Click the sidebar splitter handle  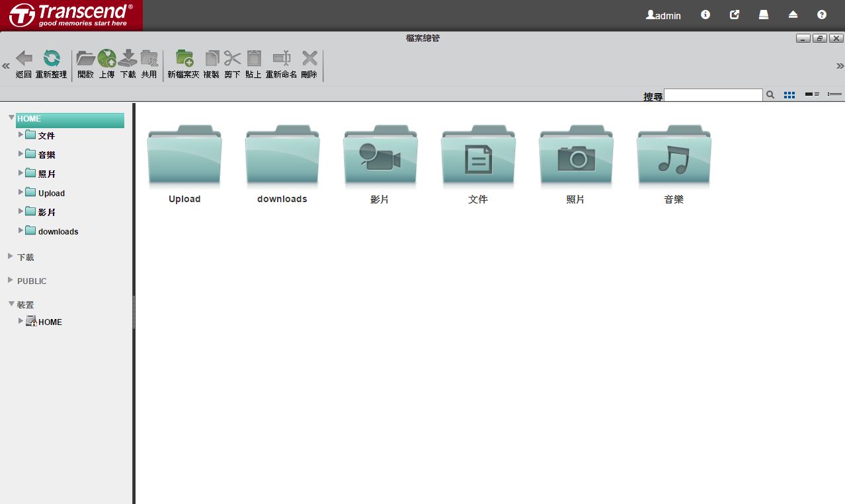[x=134, y=312]
